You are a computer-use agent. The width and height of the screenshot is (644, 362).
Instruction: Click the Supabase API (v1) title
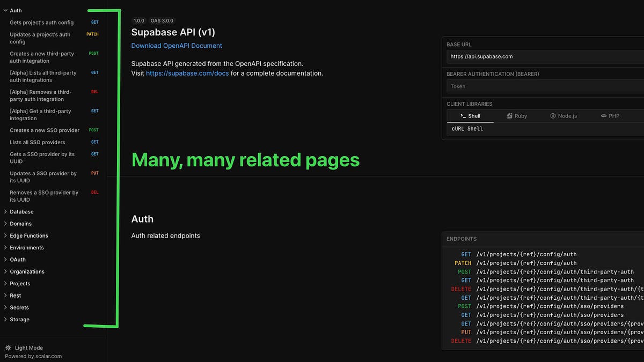point(173,32)
